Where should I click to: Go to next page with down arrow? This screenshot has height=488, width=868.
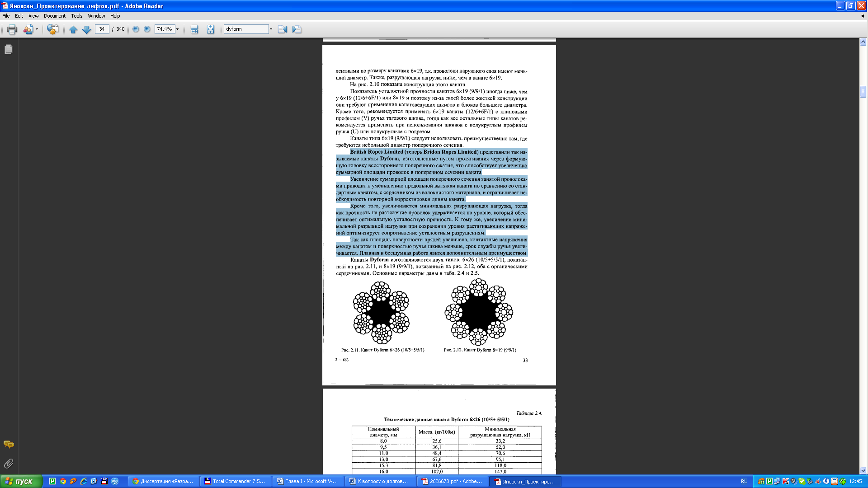point(86,29)
